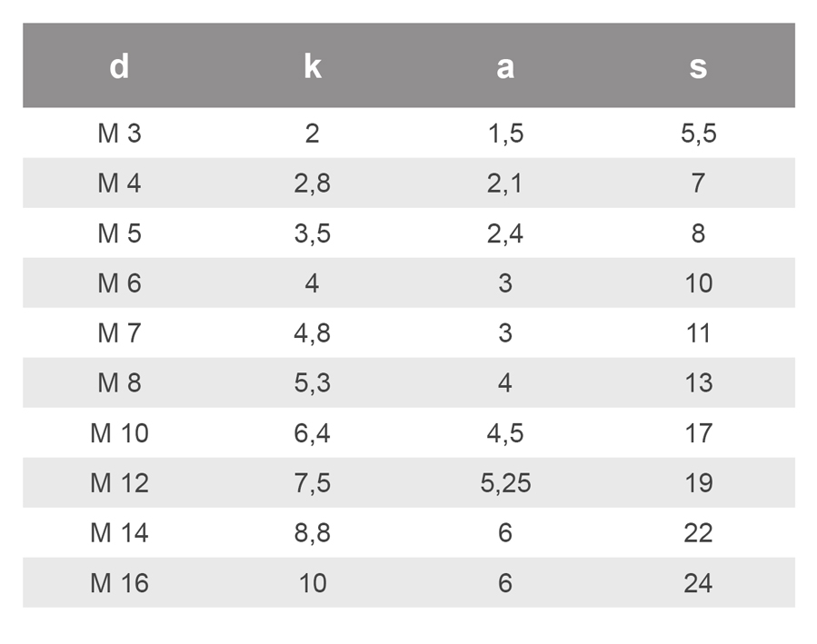The width and height of the screenshot is (817, 644).
Task: Click the M 10 cell
Action: pyautogui.click(x=119, y=433)
